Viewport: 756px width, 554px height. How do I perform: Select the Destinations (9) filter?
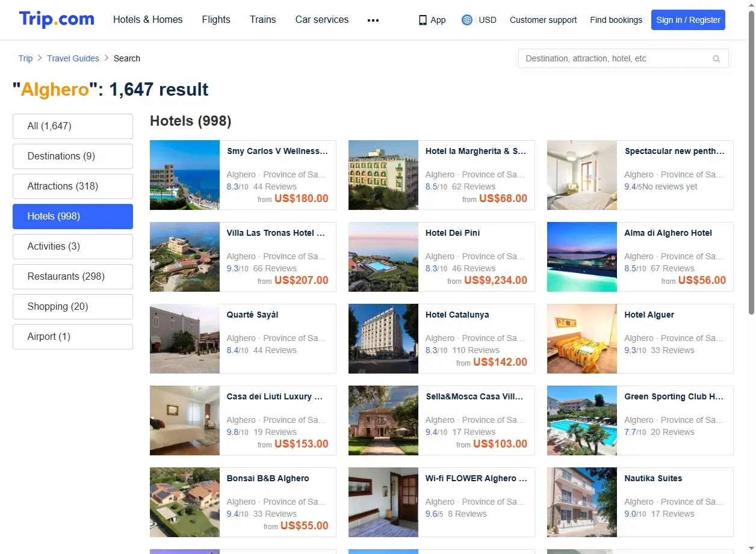click(73, 156)
